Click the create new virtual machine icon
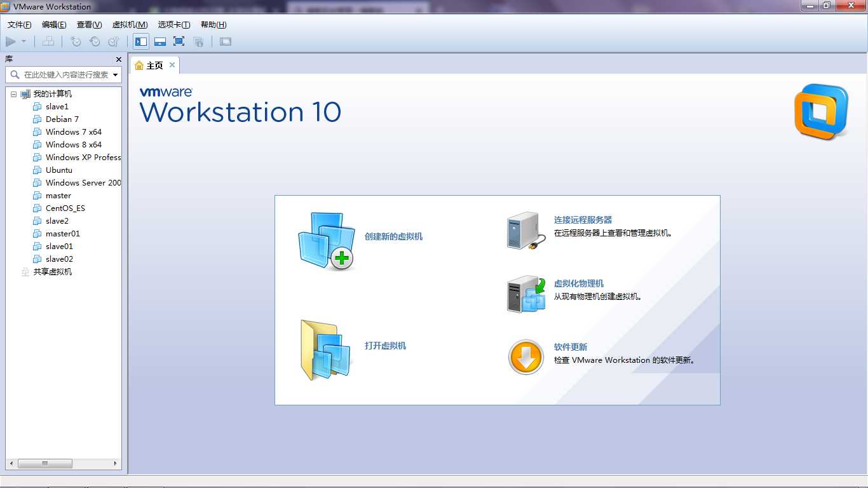 [x=326, y=241]
